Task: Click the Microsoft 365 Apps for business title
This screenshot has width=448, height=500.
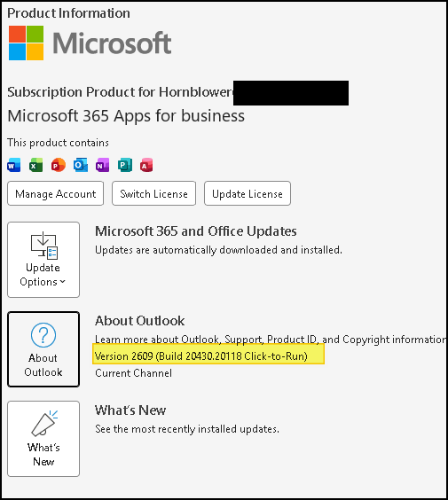Action: [x=126, y=116]
